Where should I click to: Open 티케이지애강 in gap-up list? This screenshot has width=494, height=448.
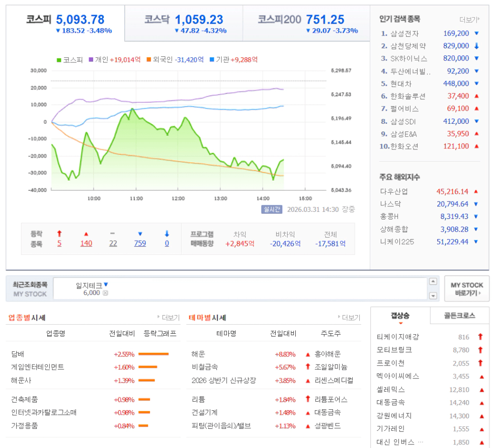[398, 337]
